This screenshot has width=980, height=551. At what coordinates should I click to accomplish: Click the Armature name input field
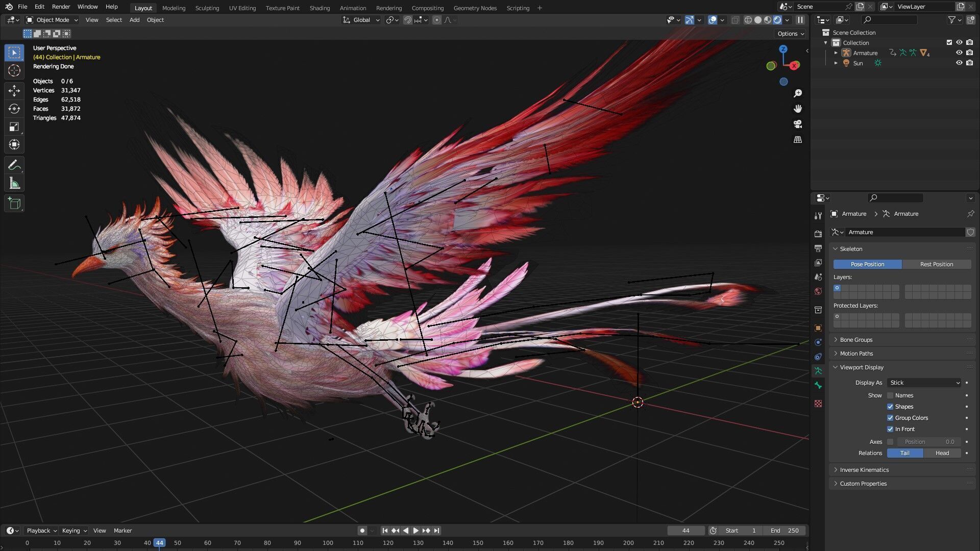coord(905,232)
